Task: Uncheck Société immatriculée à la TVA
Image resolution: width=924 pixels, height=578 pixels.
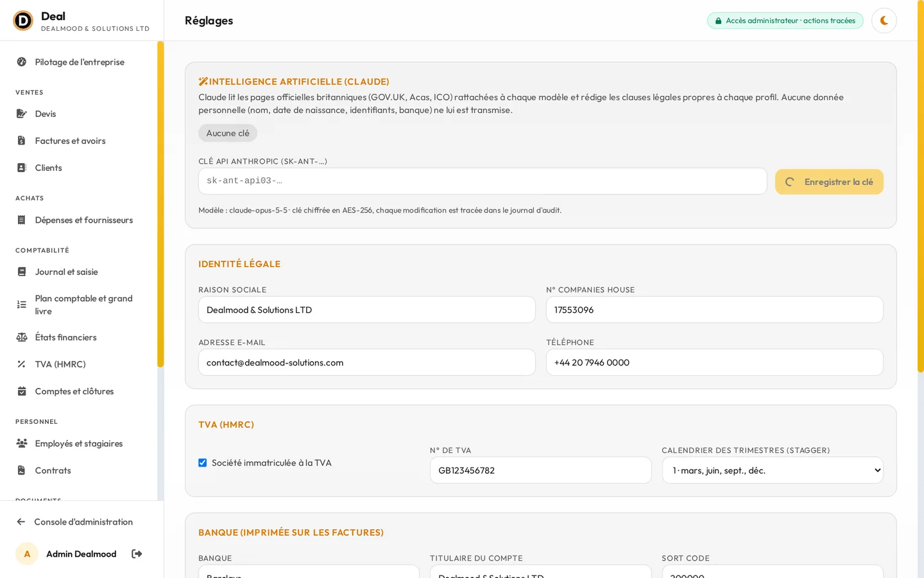Action: (203, 462)
